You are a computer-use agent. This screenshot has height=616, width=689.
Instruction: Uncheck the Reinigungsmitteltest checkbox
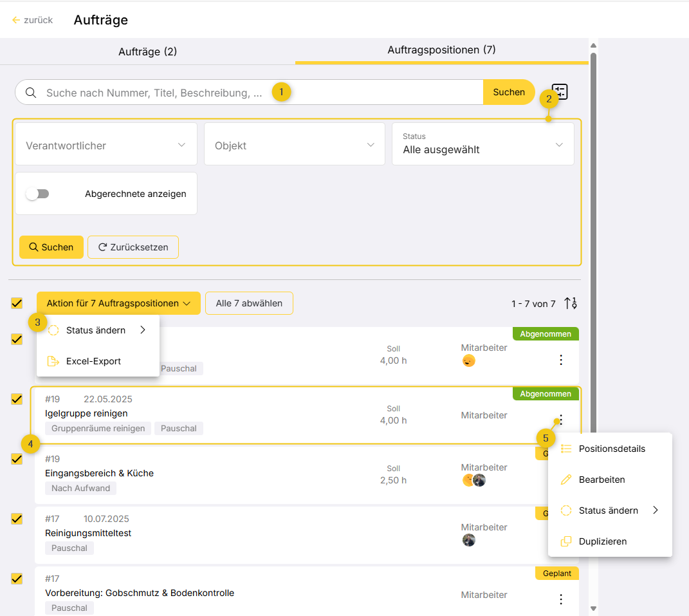pyautogui.click(x=17, y=519)
